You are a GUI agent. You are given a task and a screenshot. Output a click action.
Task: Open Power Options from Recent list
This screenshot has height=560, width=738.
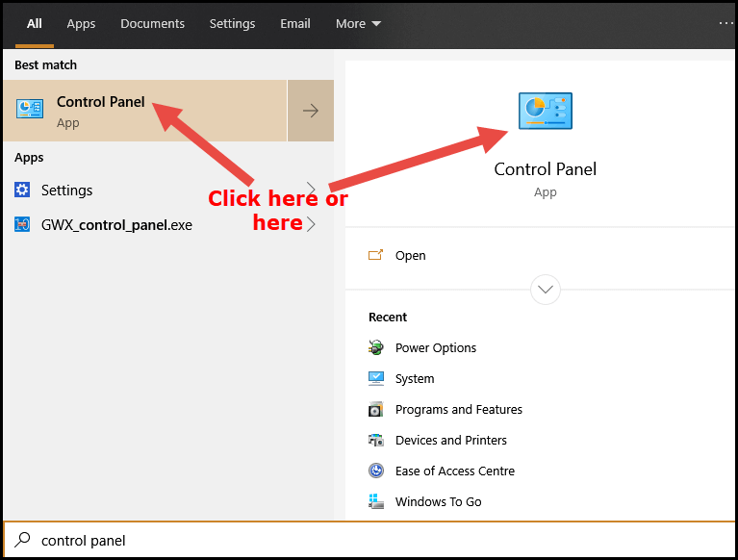(x=435, y=347)
